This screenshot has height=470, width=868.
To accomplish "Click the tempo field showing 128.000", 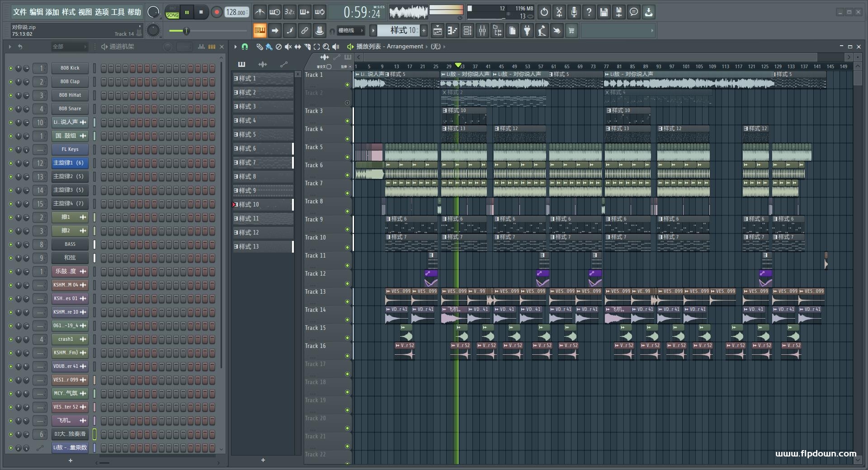I will click(x=236, y=12).
